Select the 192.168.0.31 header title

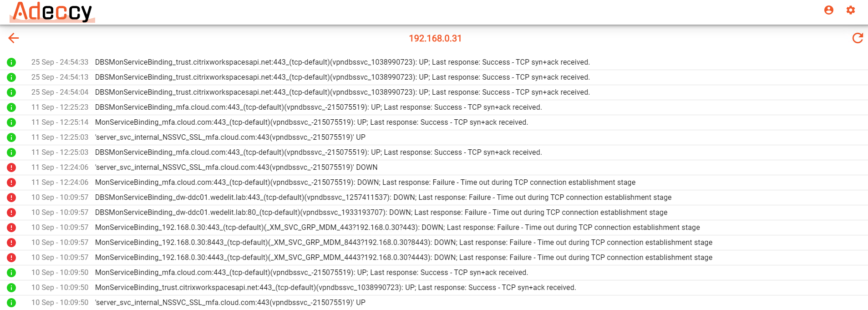[x=435, y=38]
